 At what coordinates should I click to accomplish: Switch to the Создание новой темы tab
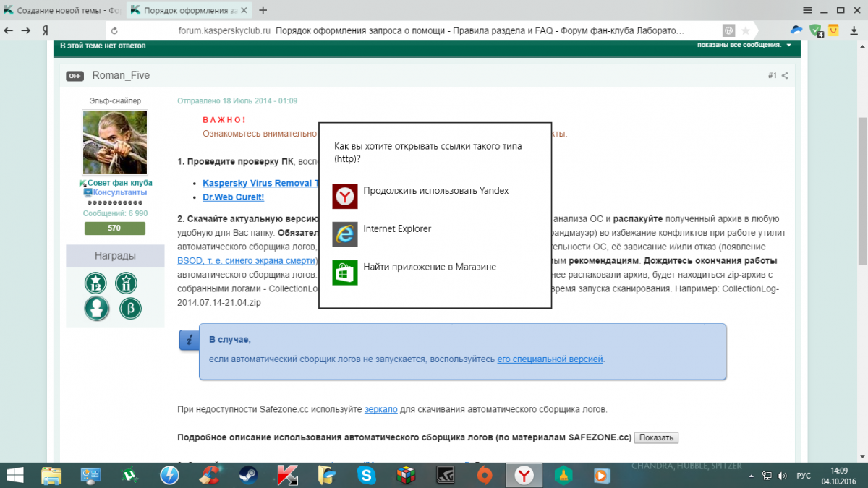coord(63,10)
